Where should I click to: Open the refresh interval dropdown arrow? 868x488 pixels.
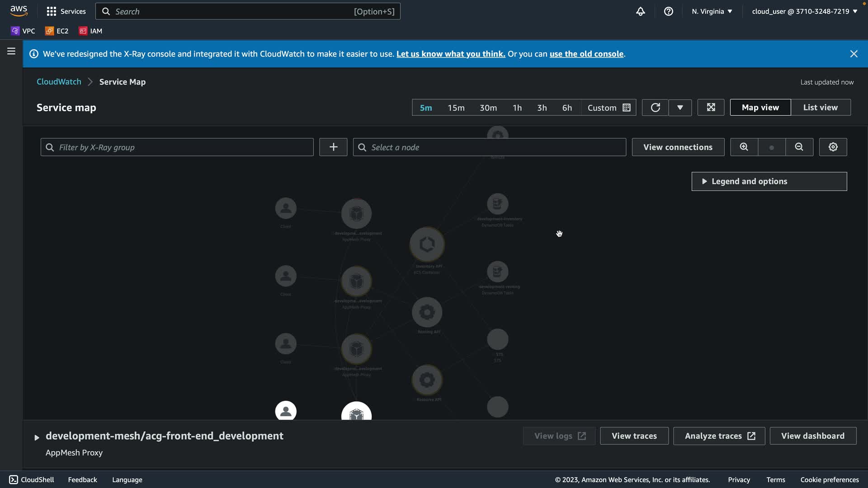(x=680, y=108)
